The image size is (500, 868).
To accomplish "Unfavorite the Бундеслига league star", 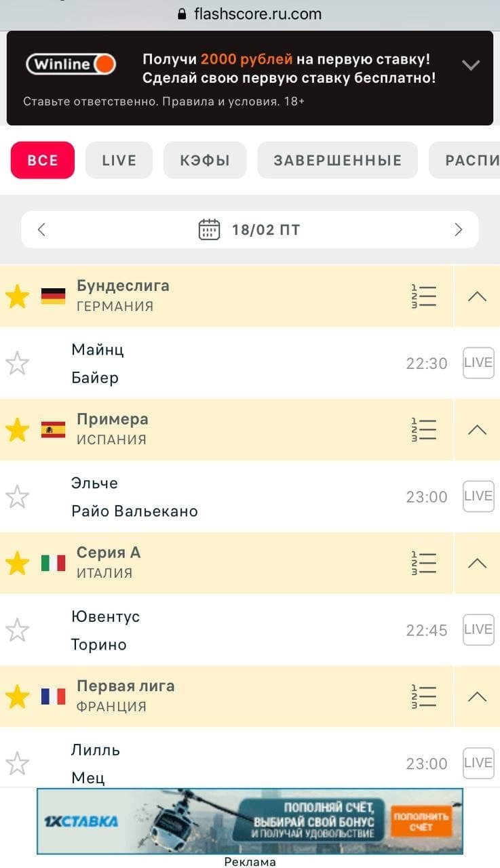I will point(17,296).
